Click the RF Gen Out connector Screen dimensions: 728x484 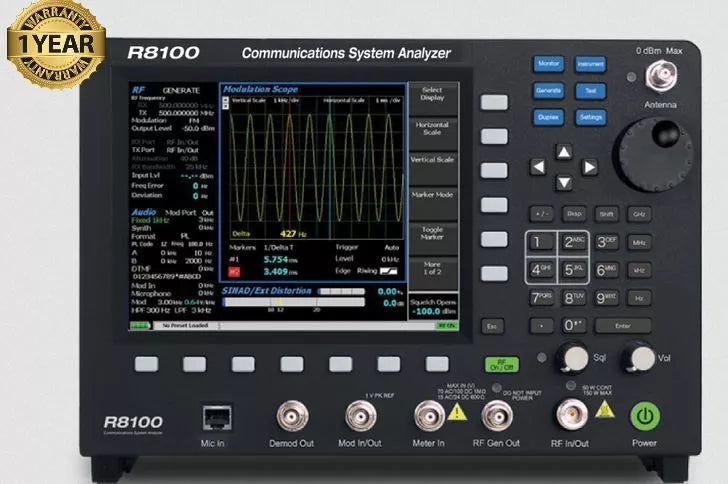pyautogui.click(x=497, y=416)
